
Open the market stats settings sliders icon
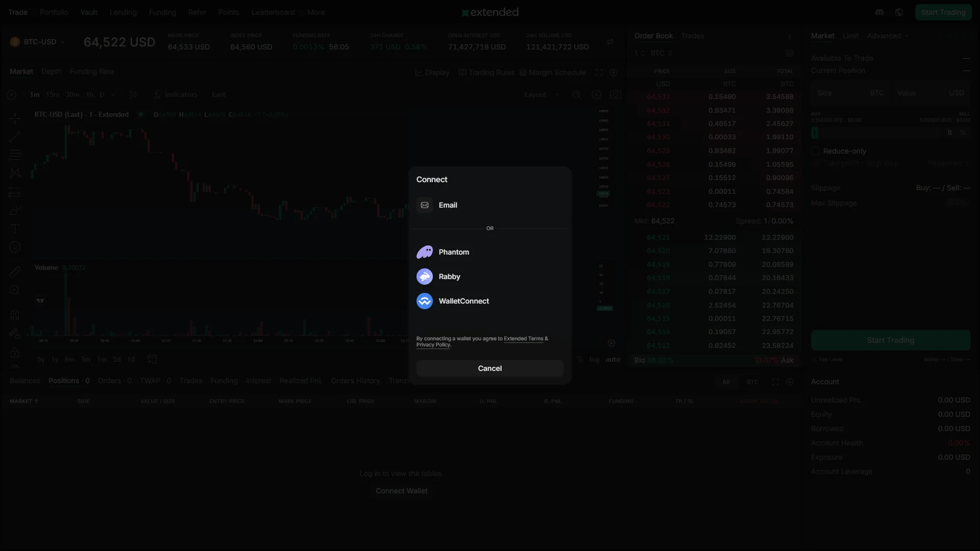(x=610, y=42)
